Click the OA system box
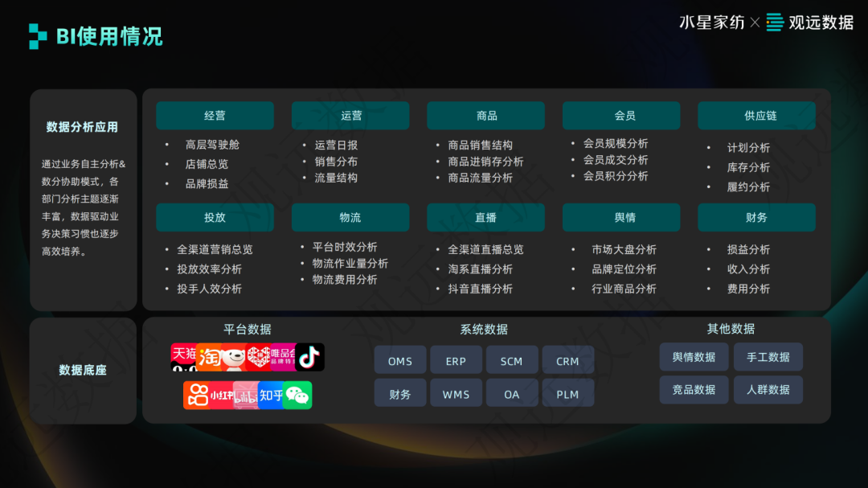The image size is (868, 488). coord(512,393)
